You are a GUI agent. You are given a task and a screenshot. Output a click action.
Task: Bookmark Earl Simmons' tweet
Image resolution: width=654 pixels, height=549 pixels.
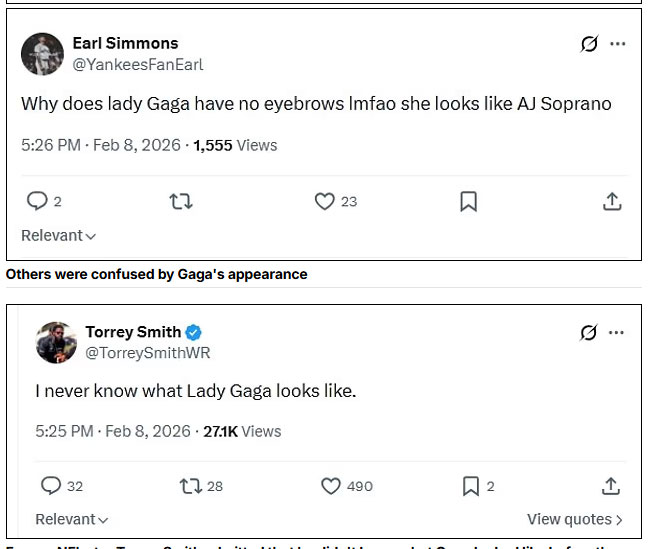click(x=468, y=201)
